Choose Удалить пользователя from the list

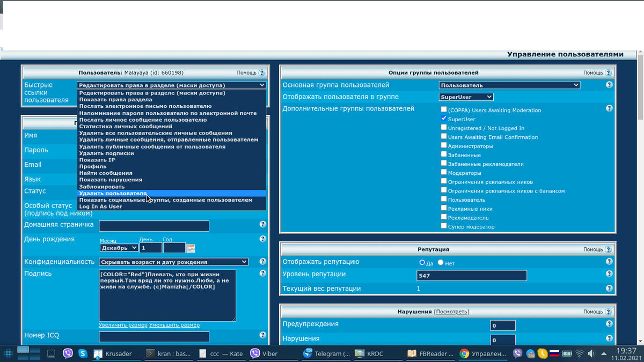pyautogui.click(x=172, y=193)
